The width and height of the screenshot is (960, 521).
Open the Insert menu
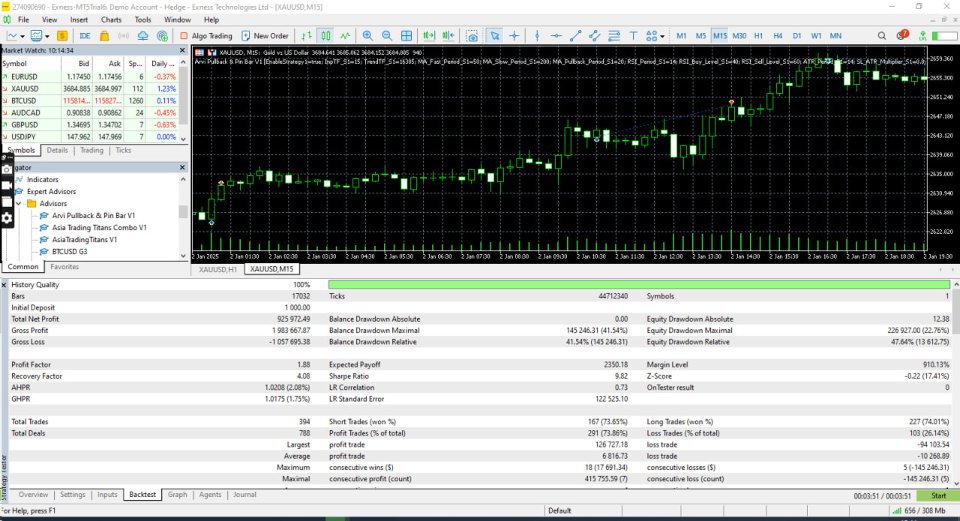pos(79,20)
